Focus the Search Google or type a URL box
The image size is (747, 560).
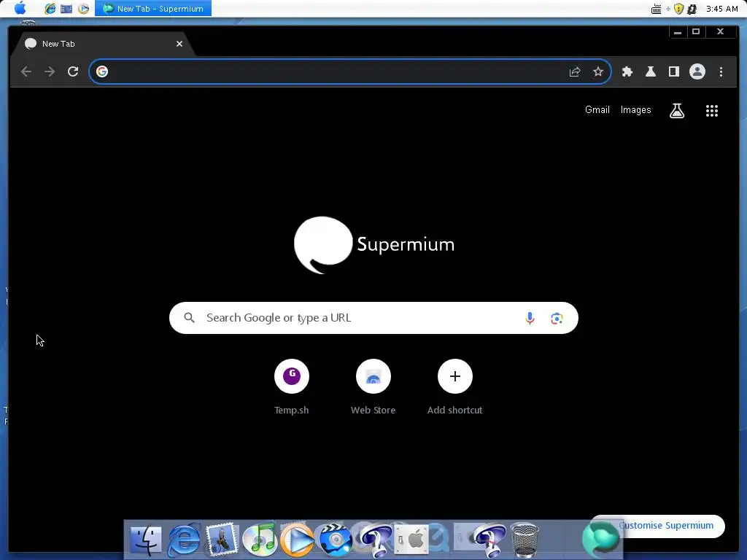click(x=373, y=318)
